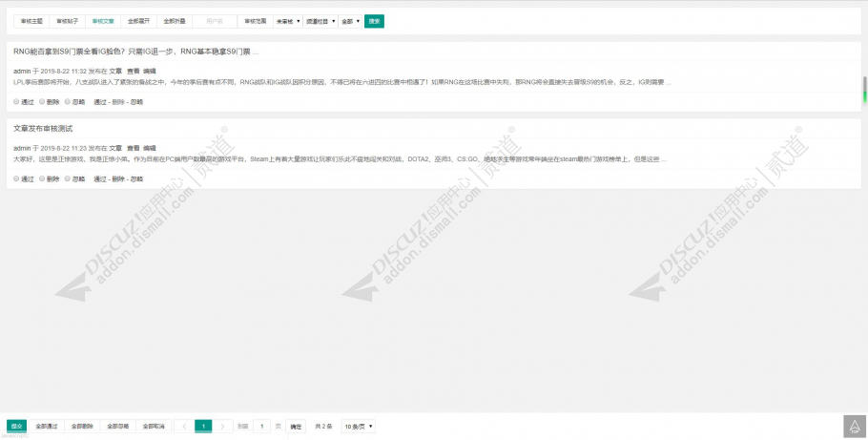Viewport: 868px width, 440px height.
Task: Open the 未审核 status dropdown
Action: point(288,21)
